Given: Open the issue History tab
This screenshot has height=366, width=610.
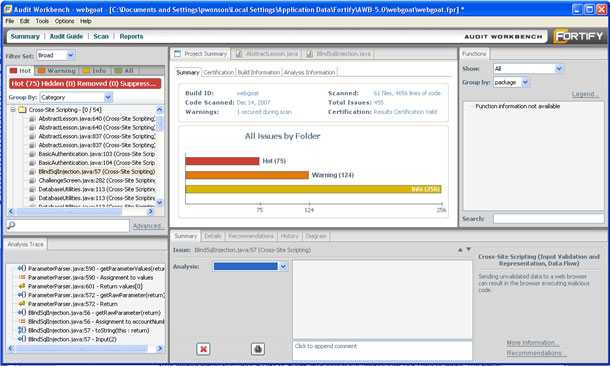Looking at the screenshot, I should 289,236.
